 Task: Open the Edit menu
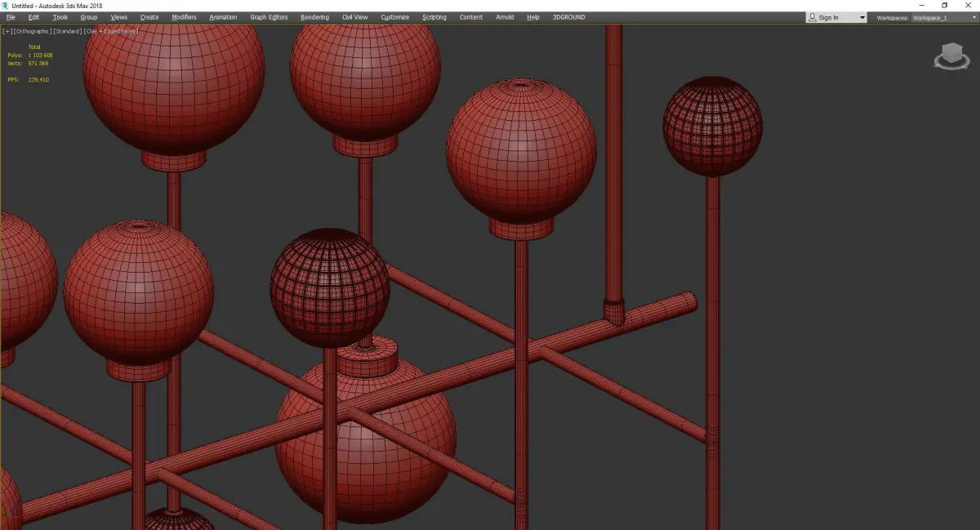click(x=33, y=17)
